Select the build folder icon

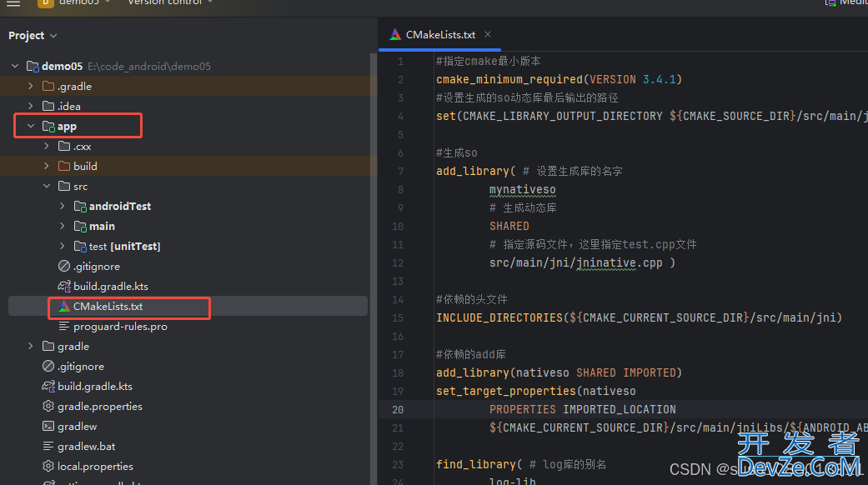64,166
